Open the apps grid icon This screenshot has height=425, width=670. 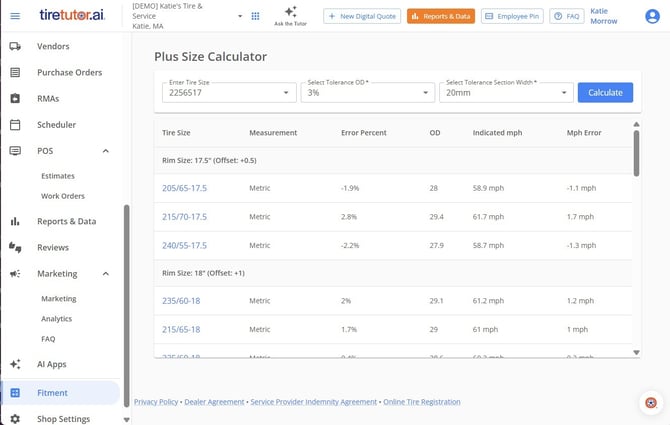255,16
